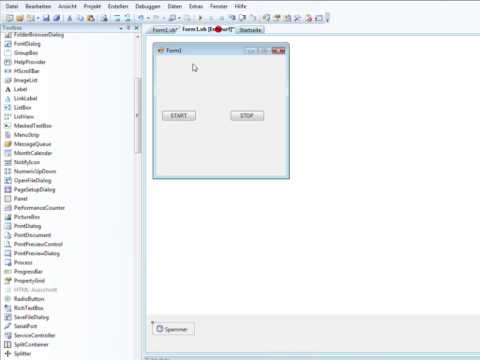480x360 pixels.
Task: Click the Toolbox vertical scrollbar thumb
Action: point(138,115)
